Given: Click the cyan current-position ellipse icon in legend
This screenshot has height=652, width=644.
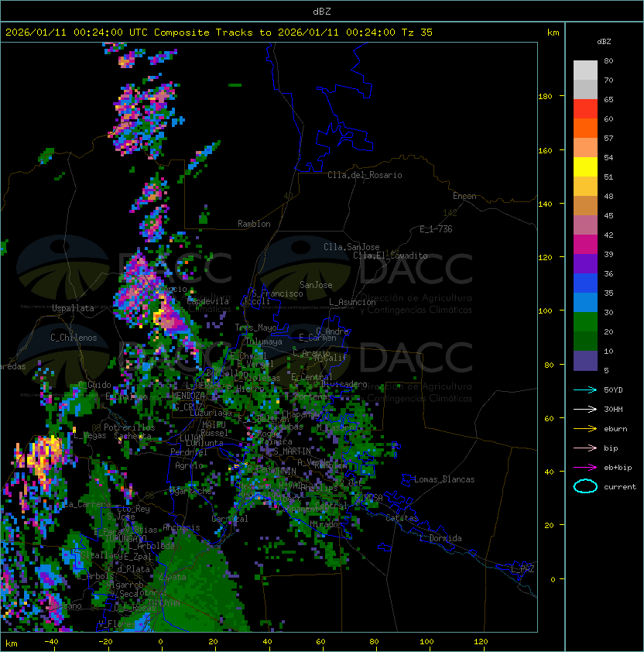Looking at the screenshot, I should tap(585, 486).
